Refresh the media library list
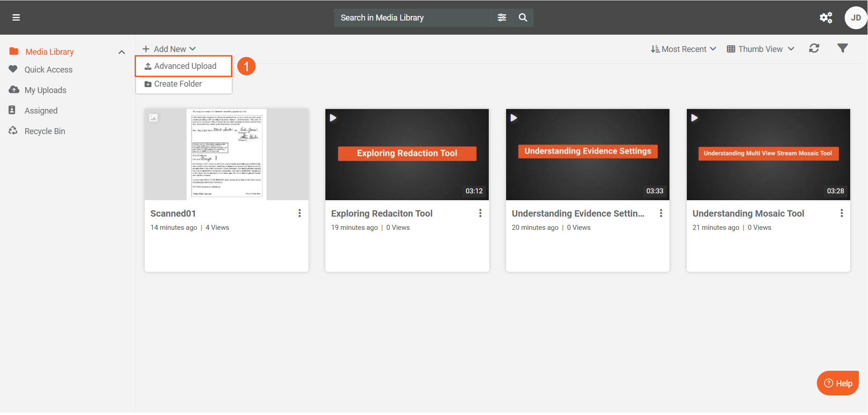The width and height of the screenshot is (868, 415). (x=814, y=48)
